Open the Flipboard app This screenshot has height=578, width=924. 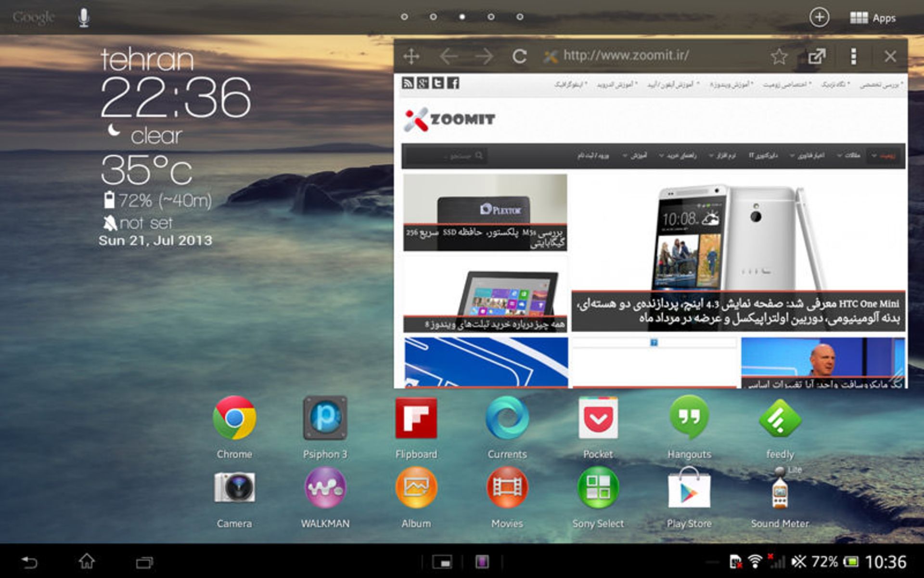pos(416,418)
